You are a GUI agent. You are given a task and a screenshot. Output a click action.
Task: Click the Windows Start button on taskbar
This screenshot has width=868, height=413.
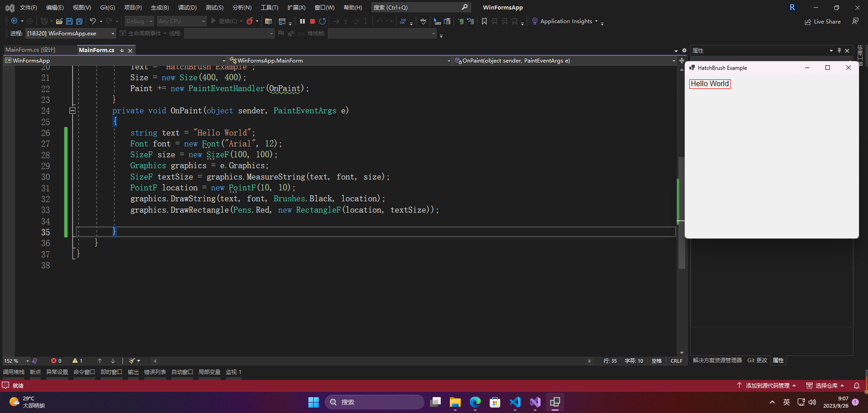coord(313,402)
